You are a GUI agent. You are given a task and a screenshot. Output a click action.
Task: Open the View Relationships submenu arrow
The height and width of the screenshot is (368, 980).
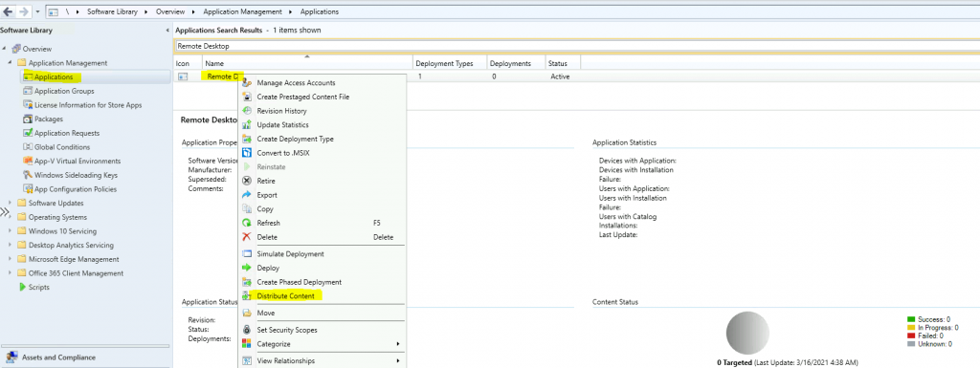coord(398,361)
